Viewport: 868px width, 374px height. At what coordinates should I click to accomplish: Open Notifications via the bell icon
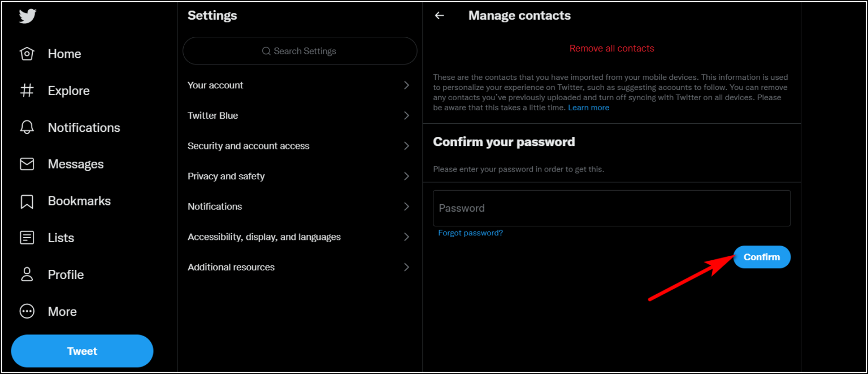coord(27,127)
